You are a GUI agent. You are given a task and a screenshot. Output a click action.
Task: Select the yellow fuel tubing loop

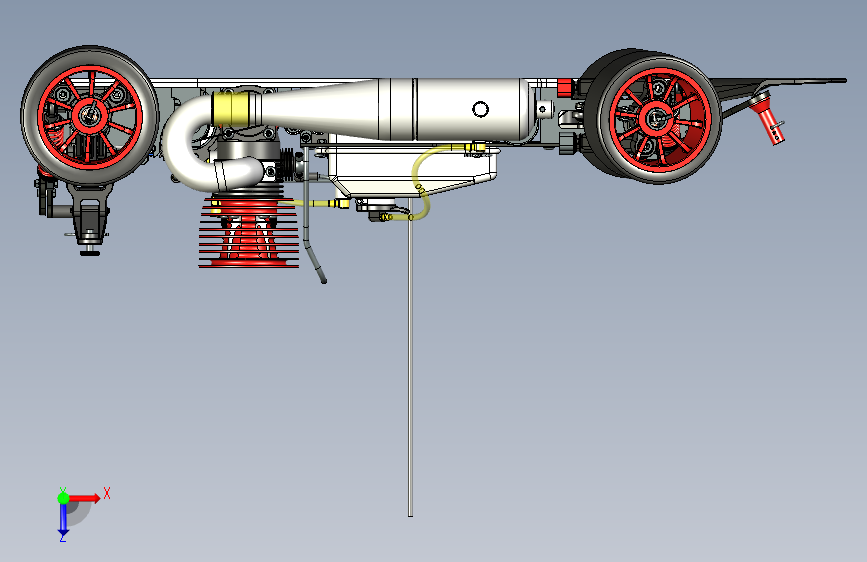click(421, 185)
